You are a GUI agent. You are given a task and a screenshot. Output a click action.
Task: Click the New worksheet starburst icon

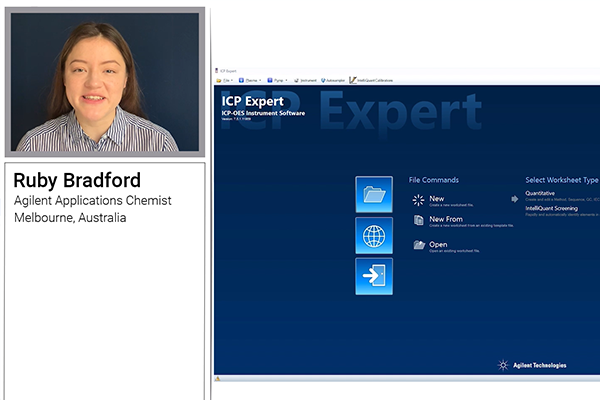[x=419, y=200]
